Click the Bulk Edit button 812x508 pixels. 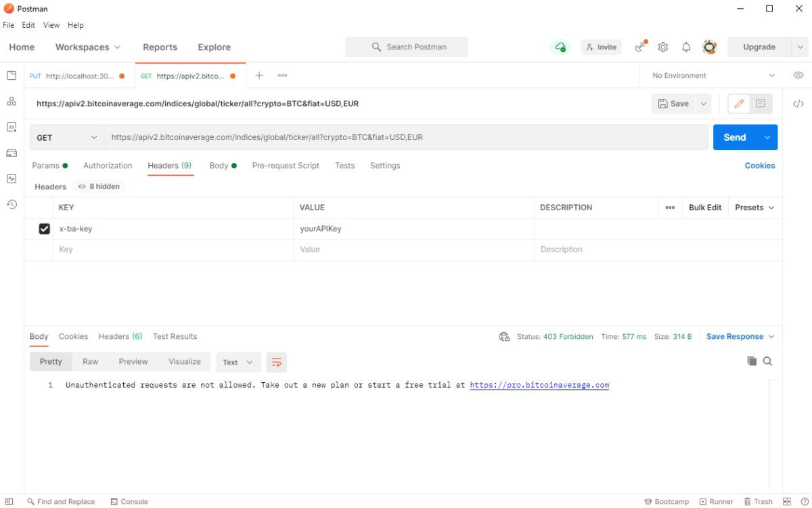705,208
